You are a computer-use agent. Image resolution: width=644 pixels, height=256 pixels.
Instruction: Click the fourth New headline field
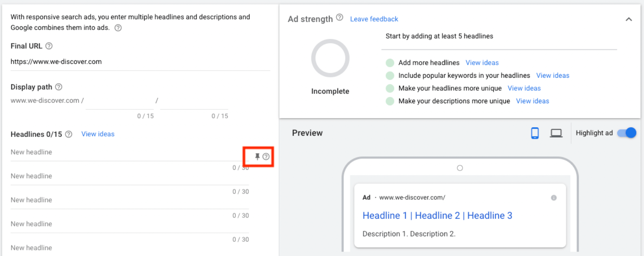click(x=130, y=224)
